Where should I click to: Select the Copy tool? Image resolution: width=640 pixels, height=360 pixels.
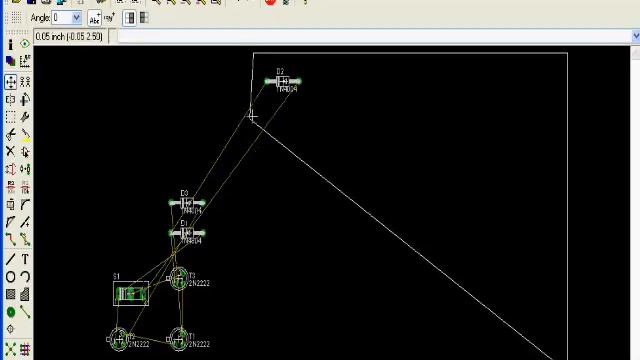(x=25, y=82)
